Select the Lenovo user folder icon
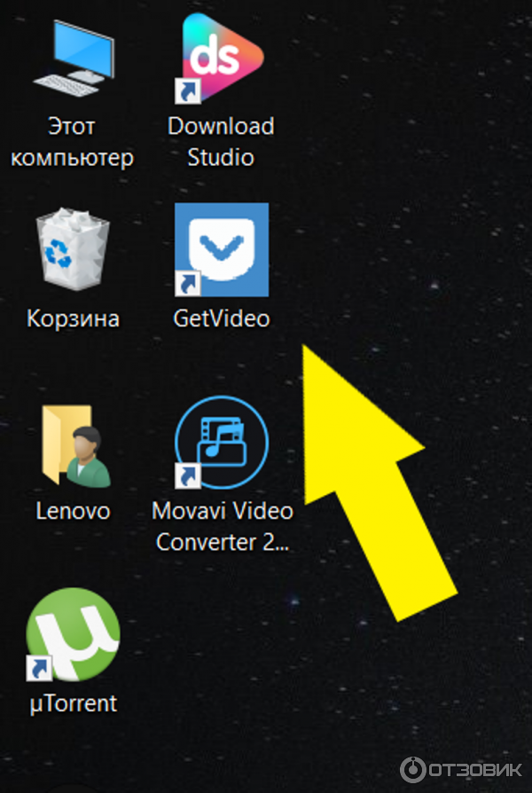This screenshot has height=793, width=532. coord(74,445)
